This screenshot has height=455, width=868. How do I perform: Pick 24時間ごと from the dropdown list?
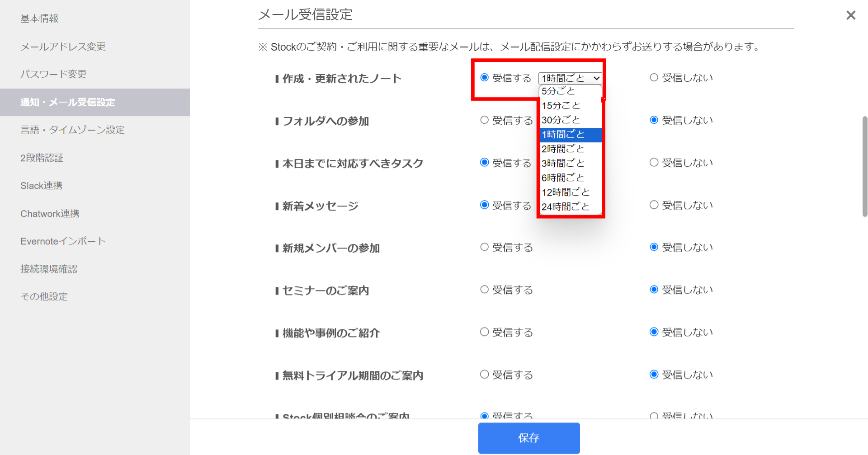pos(566,206)
